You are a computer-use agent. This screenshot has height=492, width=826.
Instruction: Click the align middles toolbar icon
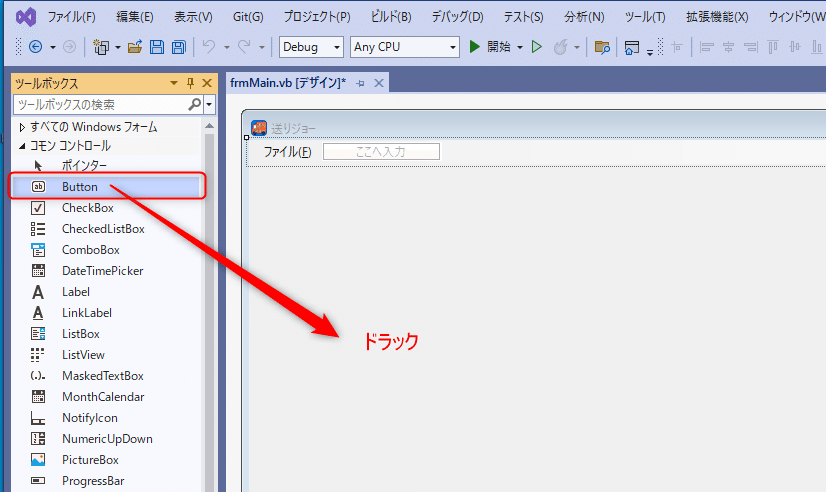click(795, 47)
